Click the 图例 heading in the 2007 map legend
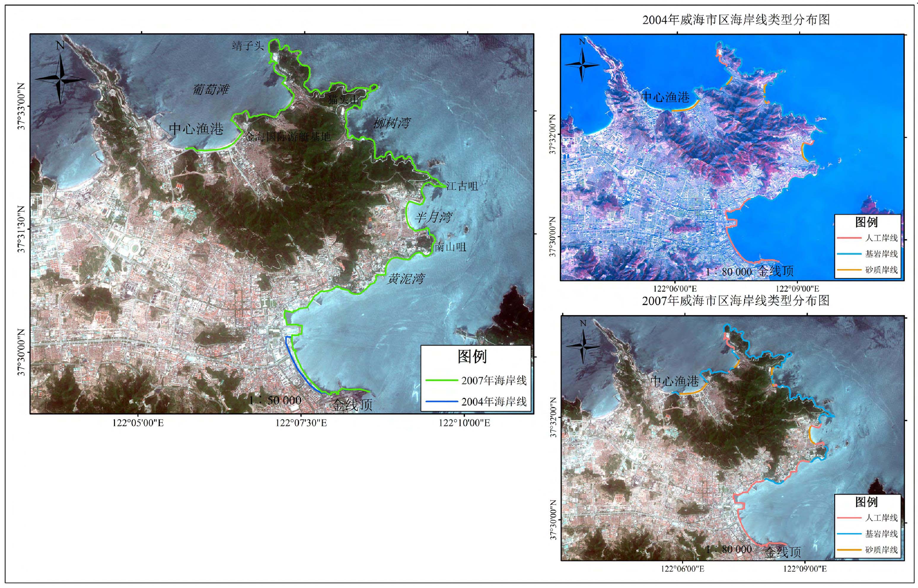 point(866,502)
